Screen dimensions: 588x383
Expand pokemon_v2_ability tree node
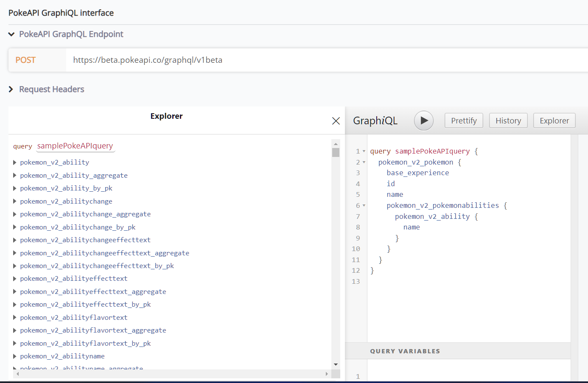[15, 162]
